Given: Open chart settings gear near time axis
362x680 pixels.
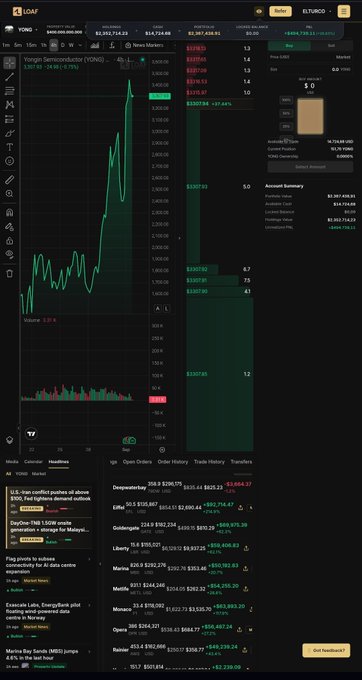Looking at the screenshot, I should pos(162,450).
